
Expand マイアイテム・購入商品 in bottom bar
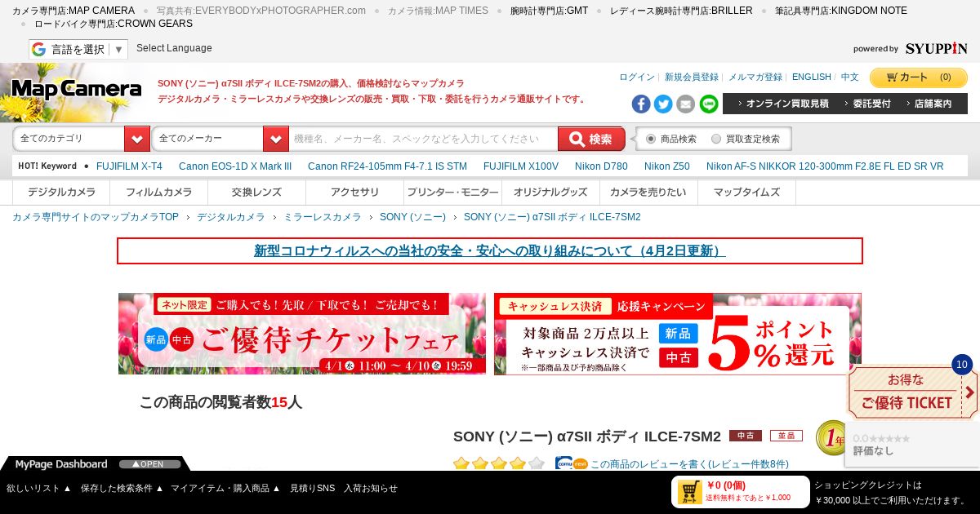225,488
